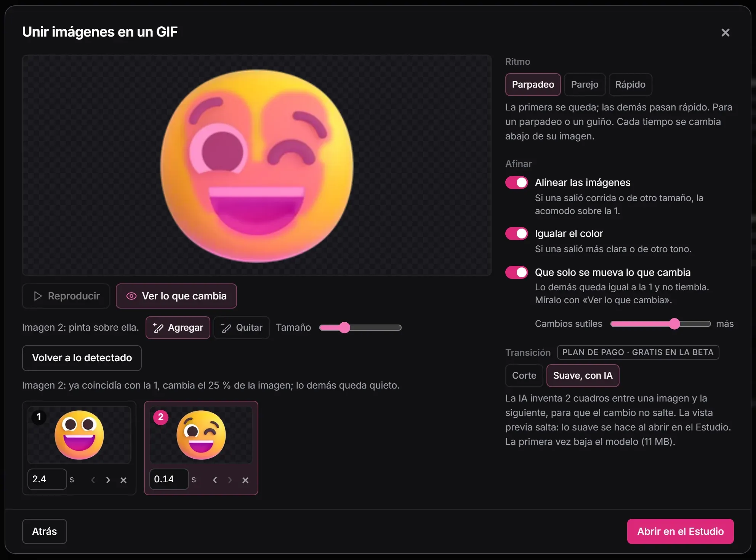This screenshot has width=756, height=560.
Task: Select the Rápido rhythm option
Action: tap(630, 85)
